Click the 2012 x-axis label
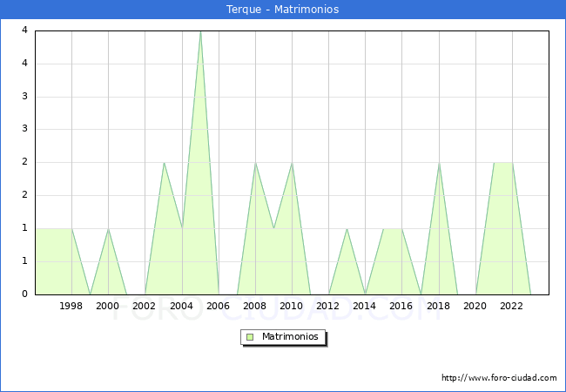The height and width of the screenshot is (392, 566). coord(327,306)
